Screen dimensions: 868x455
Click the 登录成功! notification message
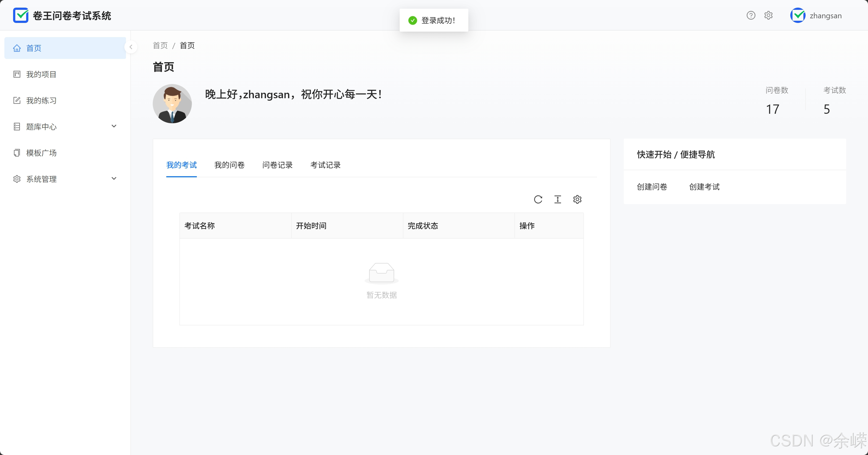pyautogui.click(x=434, y=20)
